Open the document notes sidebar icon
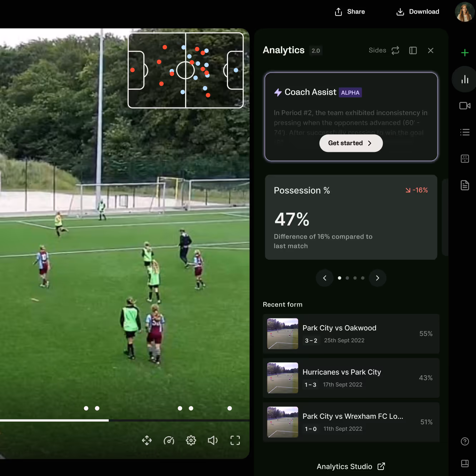Screen dimensions: 476x476 pyautogui.click(x=465, y=185)
